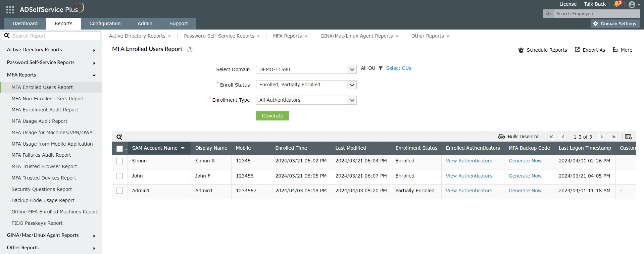
Task: Open the apps grid launcher icon
Action: pyautogui.click(x=10, y=10)
